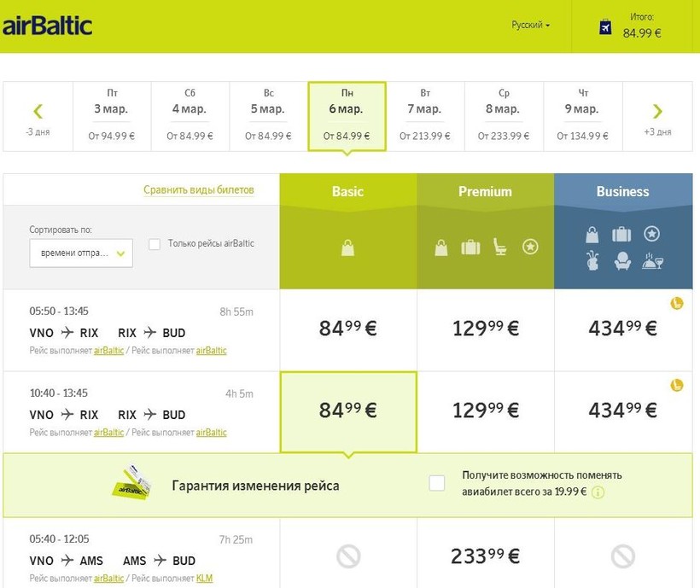Click the Business fare meal service icon
Viewport: 700px width, 588px height.
point(652,261)
